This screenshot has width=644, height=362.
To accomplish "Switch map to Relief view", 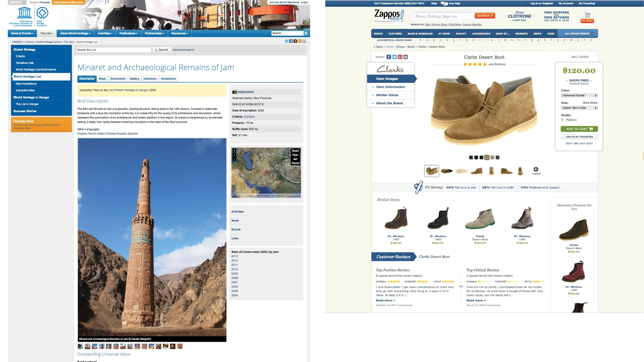I will (295, 163).
